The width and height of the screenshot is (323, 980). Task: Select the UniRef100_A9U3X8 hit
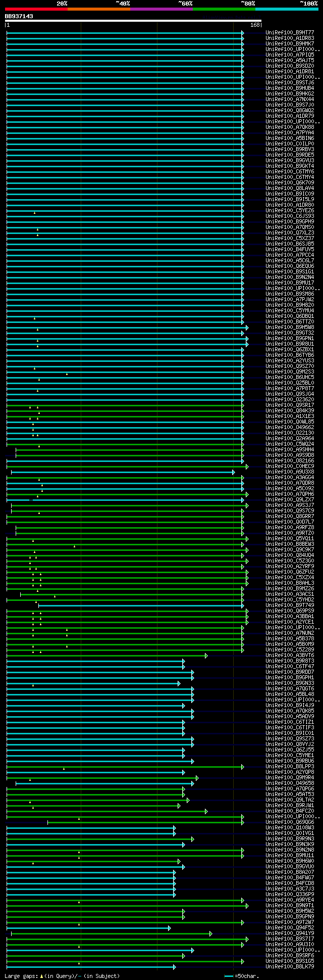290,472
